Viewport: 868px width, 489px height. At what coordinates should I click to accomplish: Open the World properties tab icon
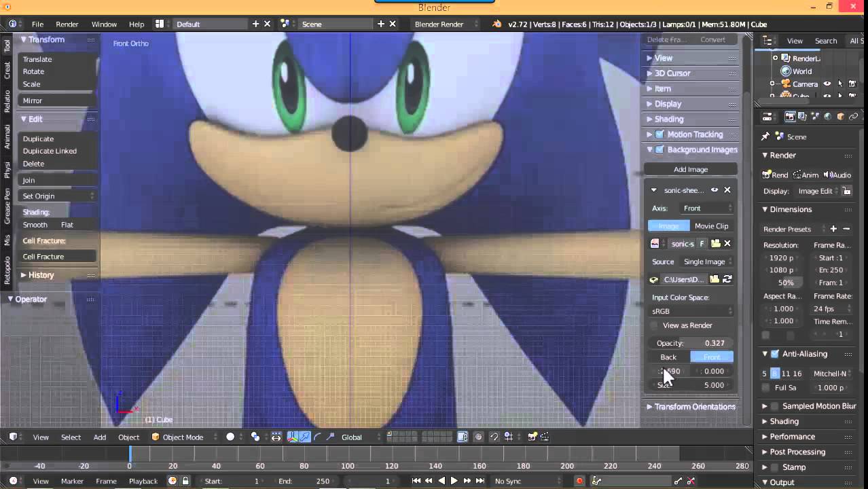click(x=828, y=117)
